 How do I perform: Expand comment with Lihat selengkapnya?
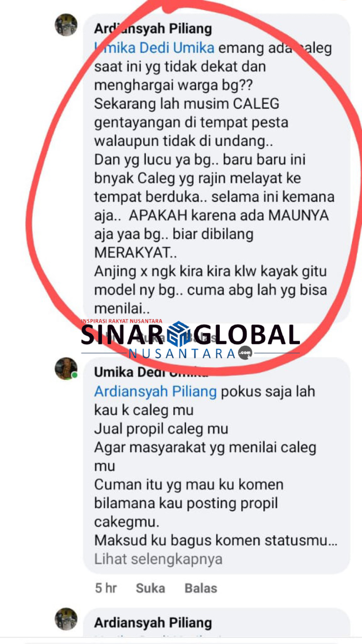tap(158, 559)
